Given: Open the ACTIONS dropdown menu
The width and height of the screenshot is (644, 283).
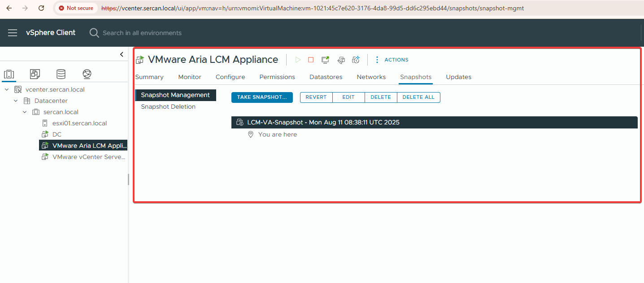Looking at the screenshot, I should [392, 60].
